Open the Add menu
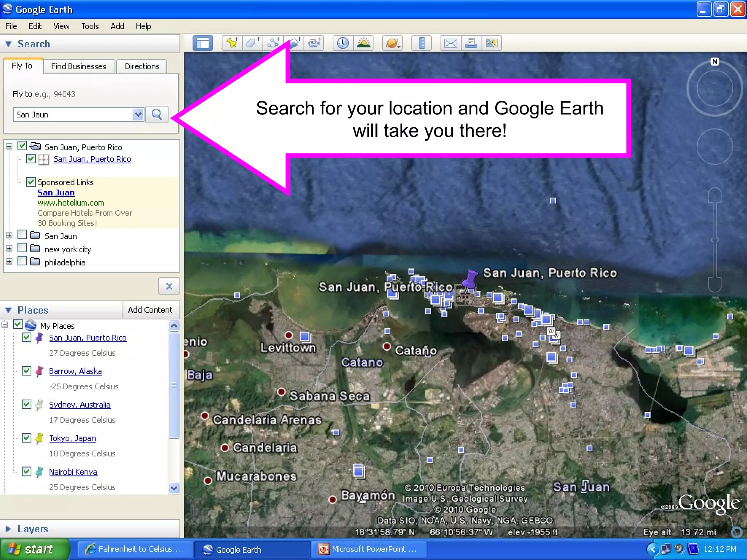Image resolution: width=747 pixels, height=560 pixels. (x=117, y=26)
